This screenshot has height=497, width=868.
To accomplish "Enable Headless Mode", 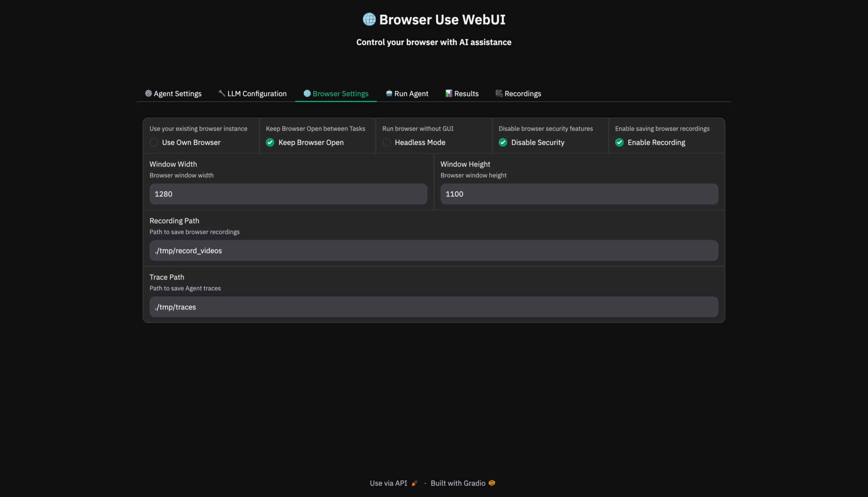I will 386,142.
